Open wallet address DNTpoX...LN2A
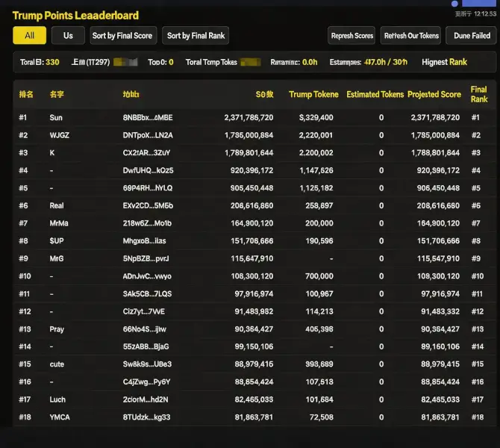This screenshot has width=500, height=448. [147, 135]
